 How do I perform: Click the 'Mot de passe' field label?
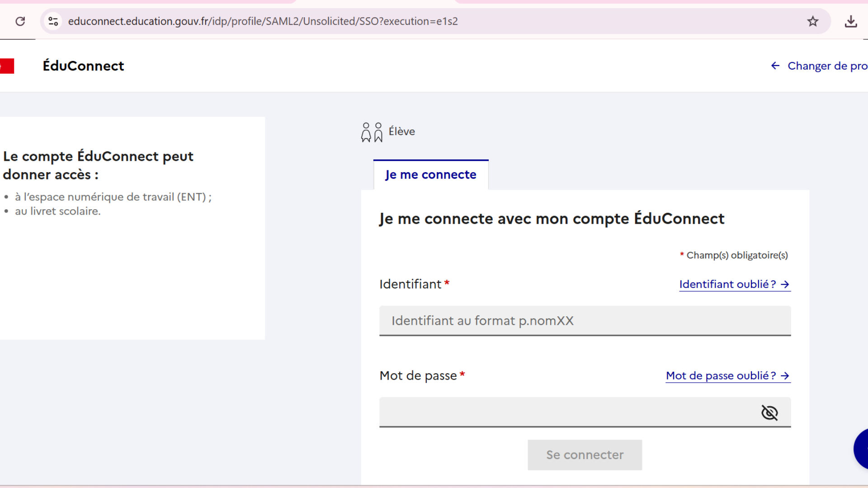click(418, 375)
